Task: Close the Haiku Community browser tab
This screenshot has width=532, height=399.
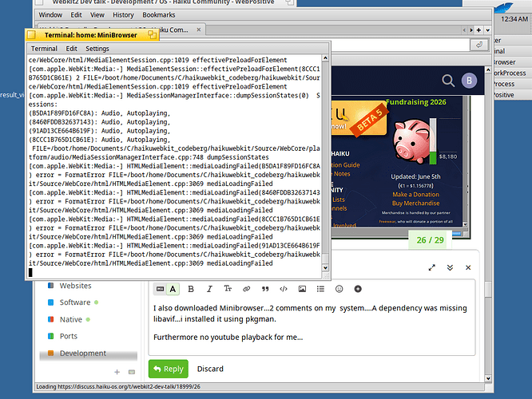Action: pyautogui.click(x=199, y=30)
